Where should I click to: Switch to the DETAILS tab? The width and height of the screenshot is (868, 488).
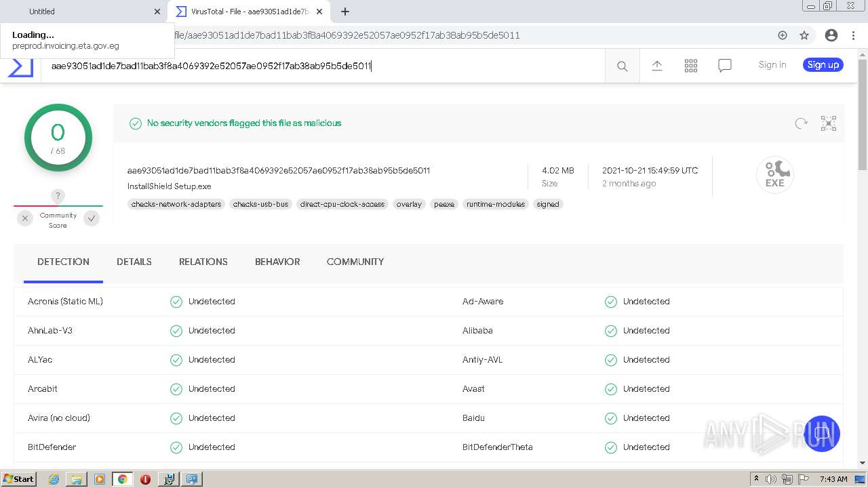tap(134, 262)
